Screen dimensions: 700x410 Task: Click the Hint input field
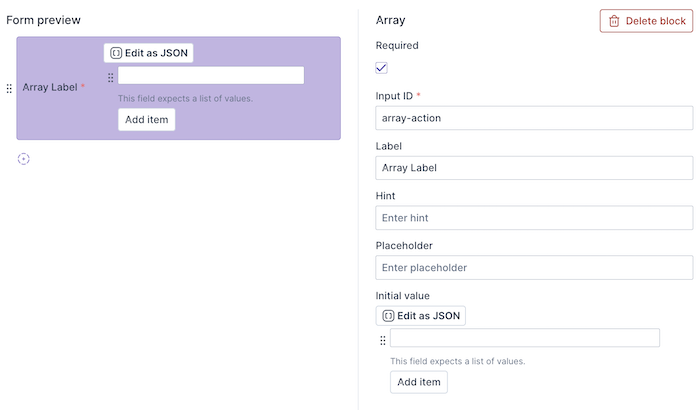534,218
